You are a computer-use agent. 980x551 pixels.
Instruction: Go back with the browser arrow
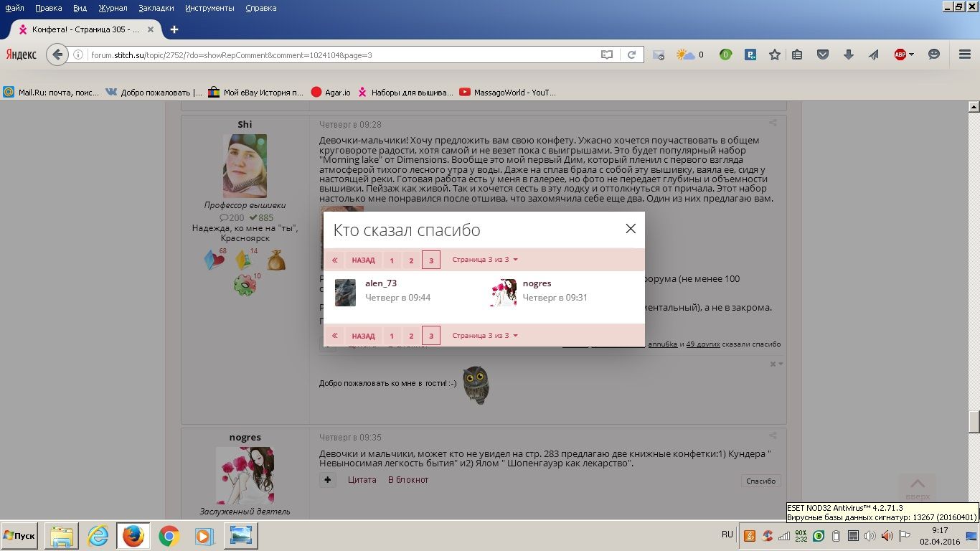click(x=57, y=55)
